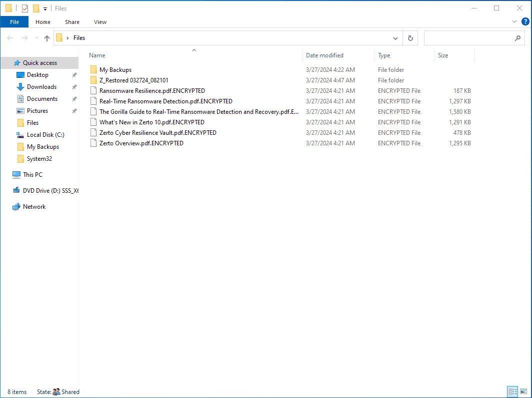532x398 pixels.
Task: Select details view icon in status bar
Action: pos(512,392)
